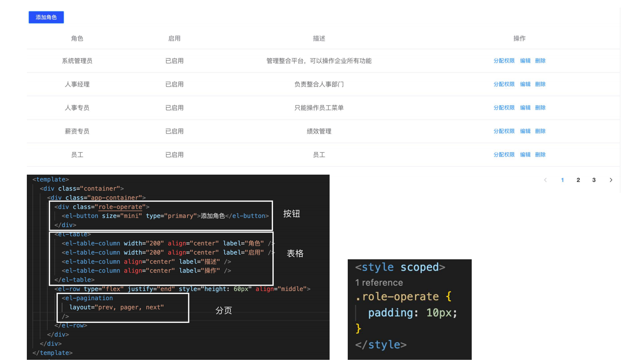This screenshot has height=364, width=635.
Task: Open 分配权限 for 人事经理
Action: coord(504,84)
